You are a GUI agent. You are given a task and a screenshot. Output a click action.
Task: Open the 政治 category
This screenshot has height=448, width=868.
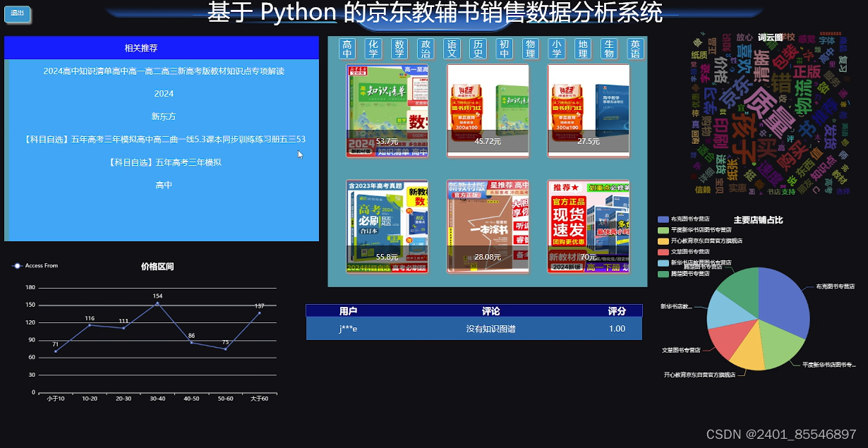(x=426, y=48)
